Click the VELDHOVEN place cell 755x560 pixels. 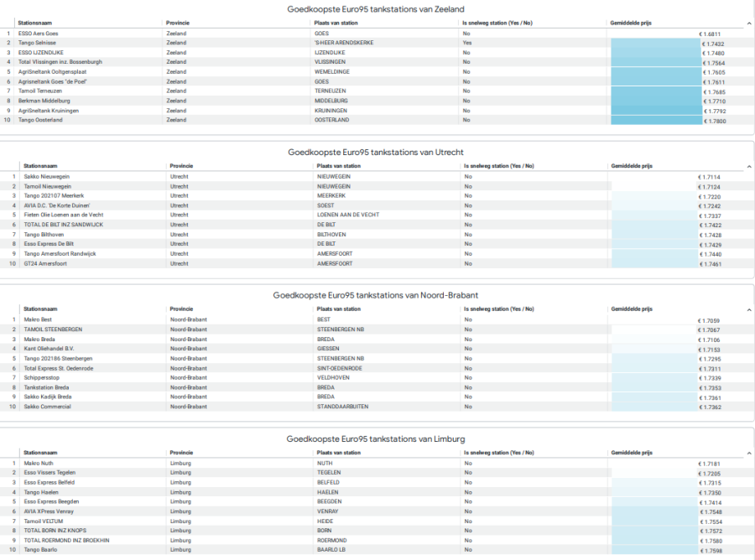tap(333, 377)
